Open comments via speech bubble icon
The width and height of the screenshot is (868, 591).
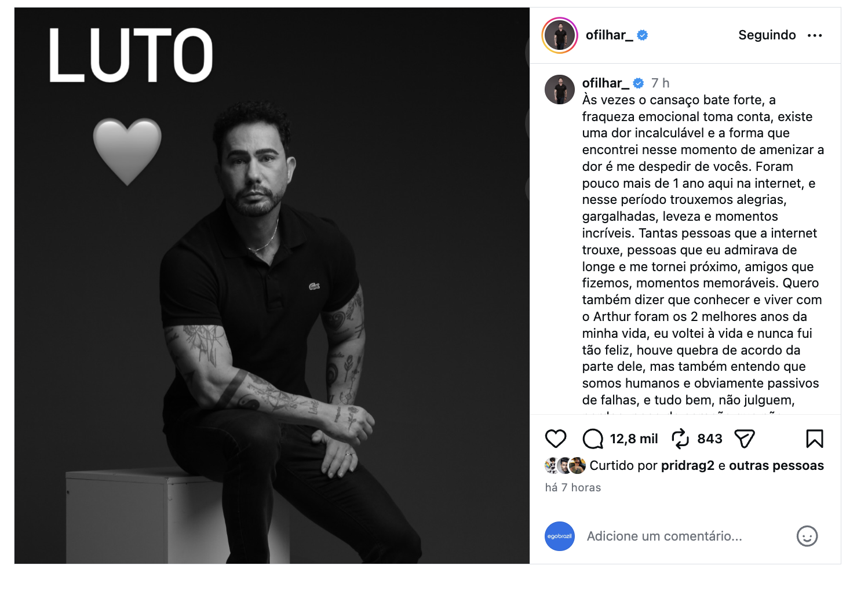click(x=593, y=439)
